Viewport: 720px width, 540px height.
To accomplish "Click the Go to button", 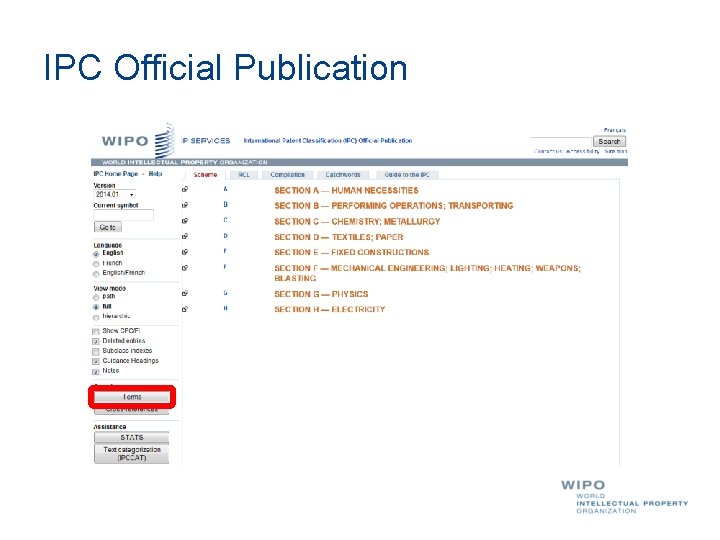I will click(108, 227).
